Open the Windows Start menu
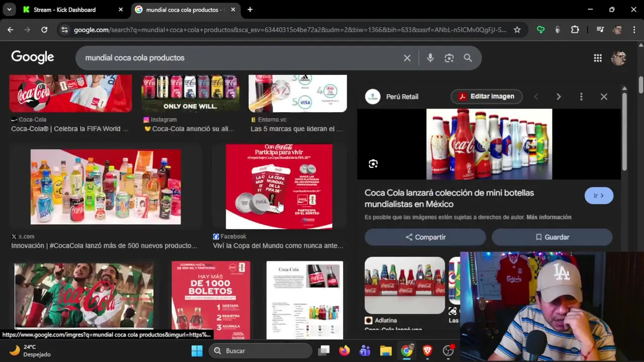 (x=197, y=350)
